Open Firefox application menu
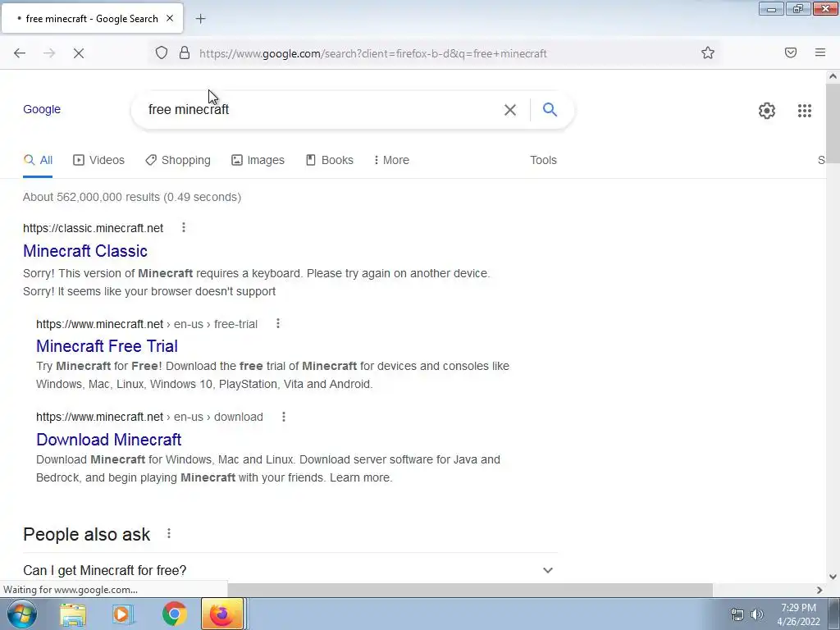Screen dimensions: 840x630 (820, 52)
